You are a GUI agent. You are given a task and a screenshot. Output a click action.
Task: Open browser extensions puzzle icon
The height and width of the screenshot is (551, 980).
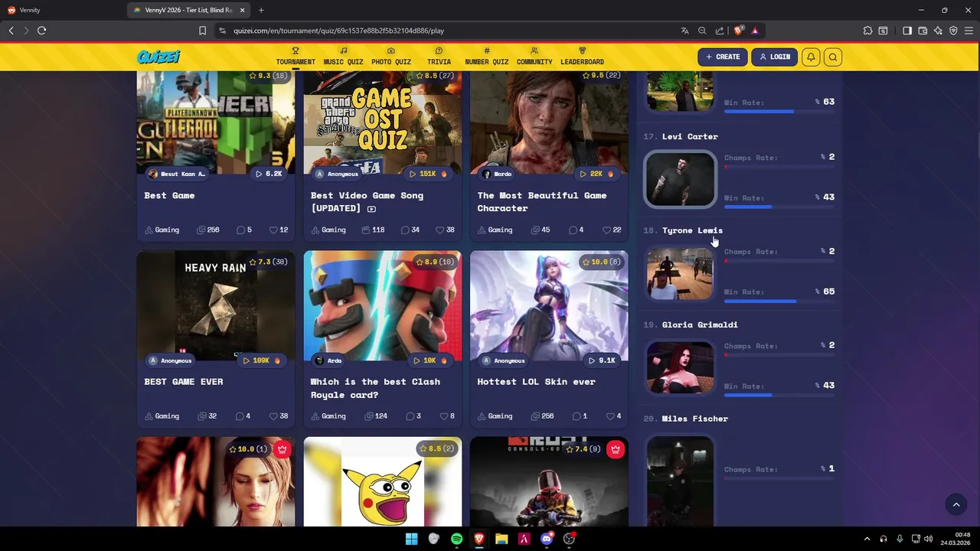[867, 31]
